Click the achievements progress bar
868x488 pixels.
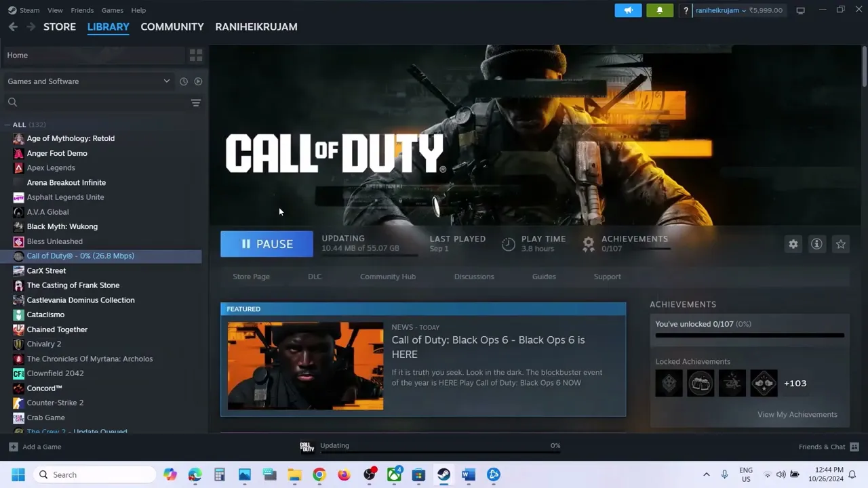[750, 335]
